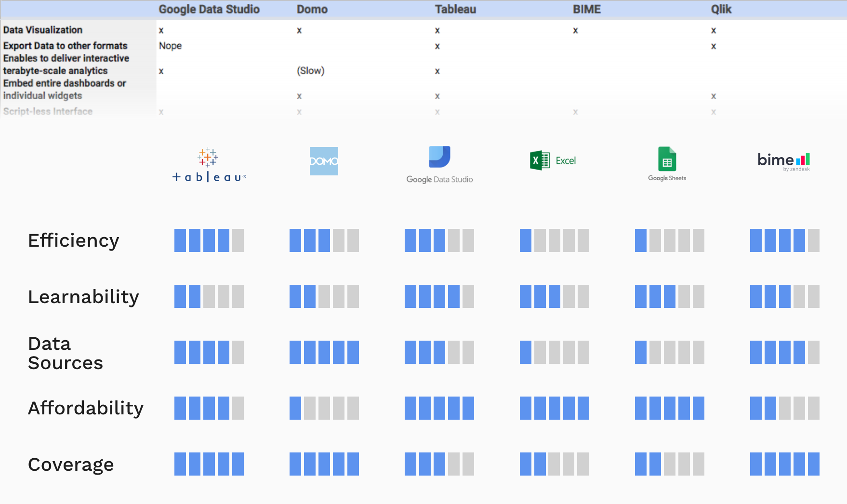The width and height of the screenshot is (847, 504).
Task: Click the Script-less Interface row label
Action: click(x=48, y=111)
